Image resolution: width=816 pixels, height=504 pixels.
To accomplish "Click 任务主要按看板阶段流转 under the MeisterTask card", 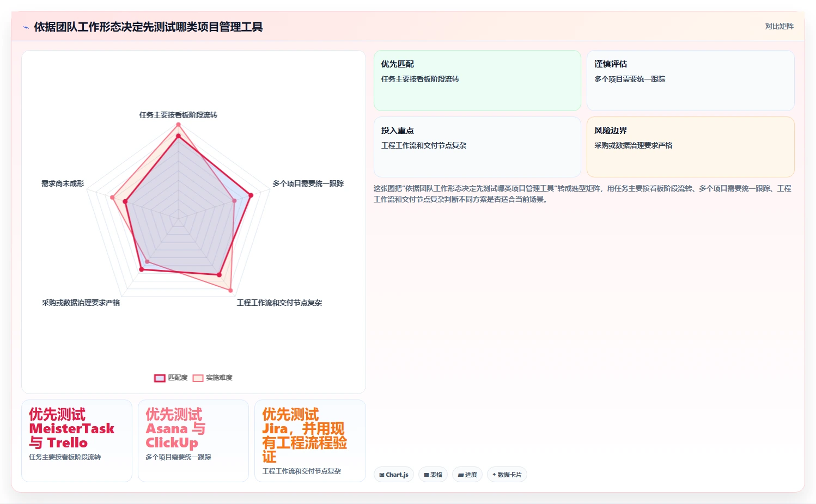I will coord(65,457).
